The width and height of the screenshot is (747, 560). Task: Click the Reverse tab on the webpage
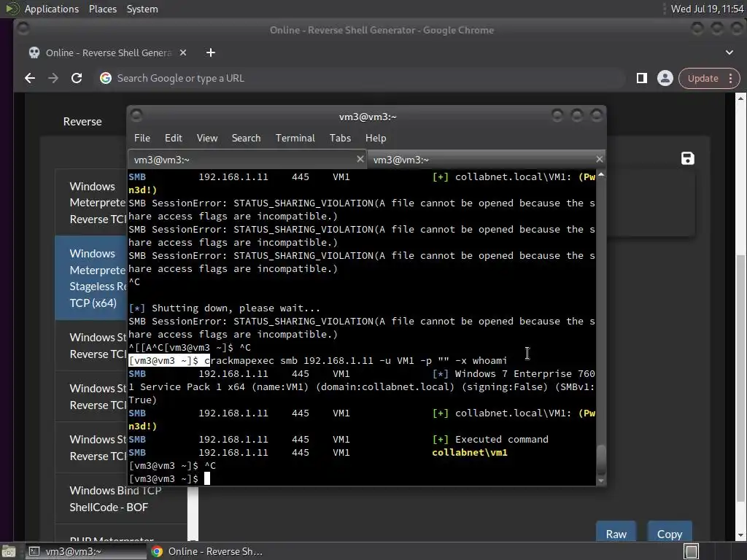click(82, 122)
